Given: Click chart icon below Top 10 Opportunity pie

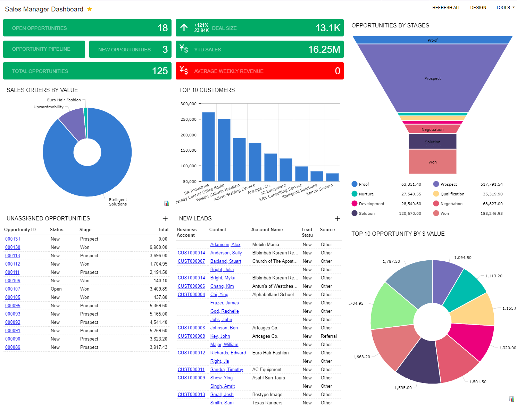Looking at the screenshot, I should tap(512, 399).
